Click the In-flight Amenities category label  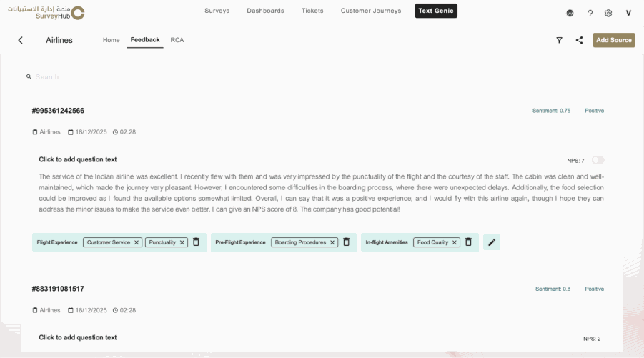(x=387, y=242)
